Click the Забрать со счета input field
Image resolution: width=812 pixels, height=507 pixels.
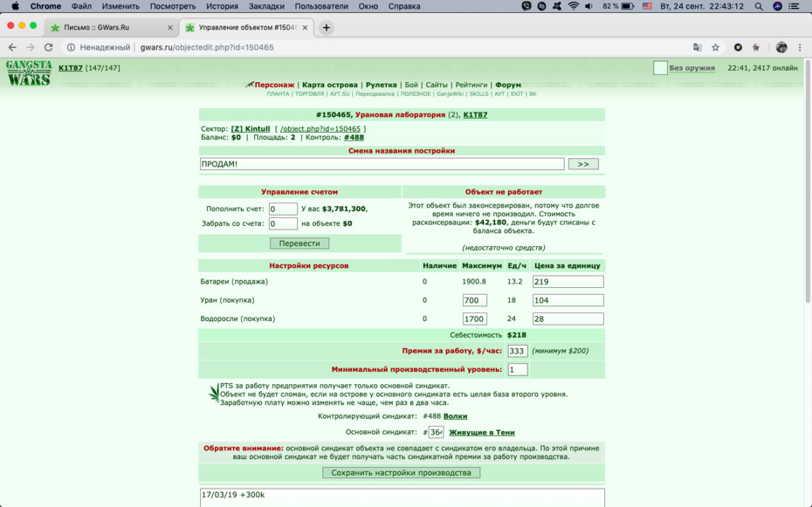[283, 223]
